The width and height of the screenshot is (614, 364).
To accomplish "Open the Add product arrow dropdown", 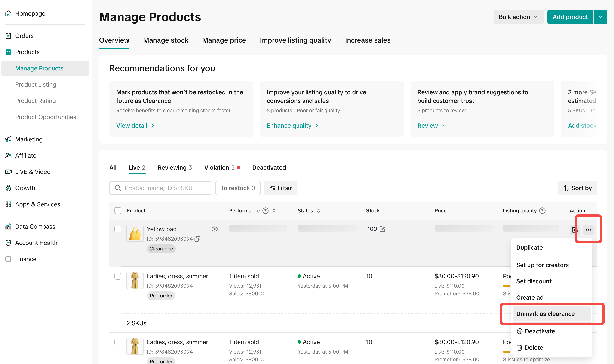I will point(600,17).
